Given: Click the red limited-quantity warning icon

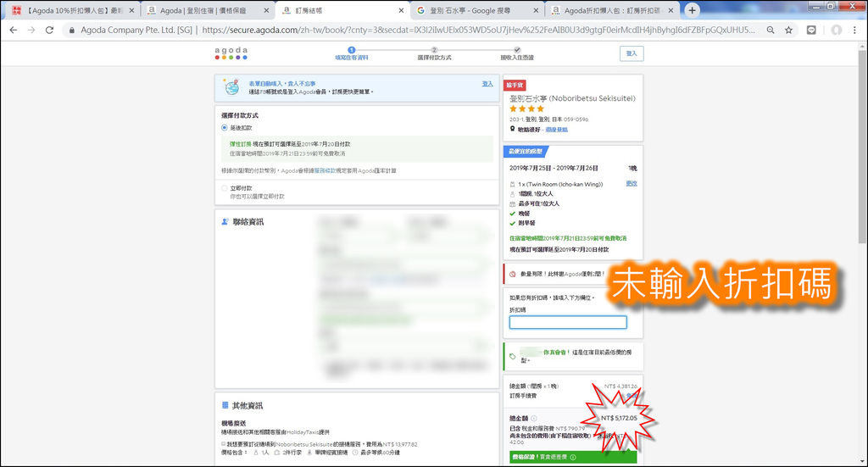Looking at the screenshot, I should pos(512,274).
